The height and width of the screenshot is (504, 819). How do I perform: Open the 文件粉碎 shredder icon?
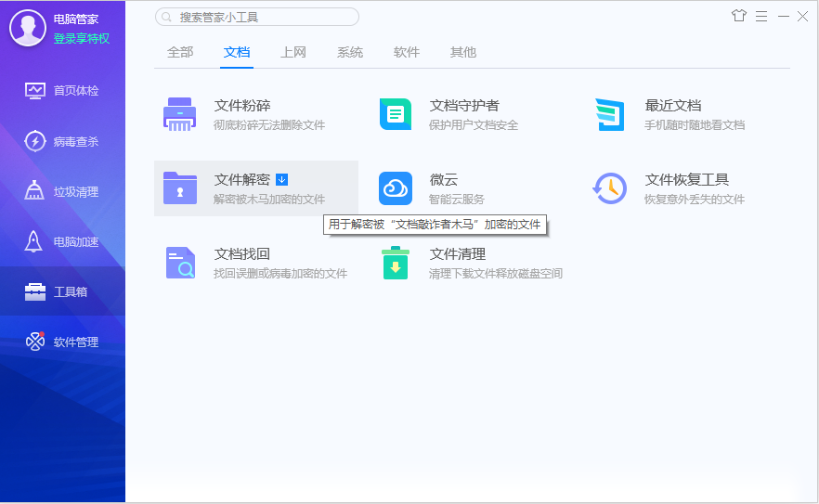point(180,114)
